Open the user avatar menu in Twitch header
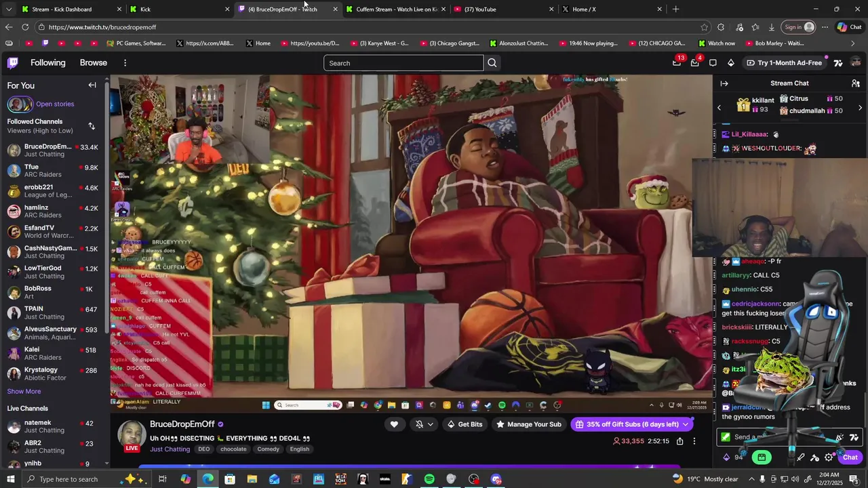868x488 pixels. 856,63
